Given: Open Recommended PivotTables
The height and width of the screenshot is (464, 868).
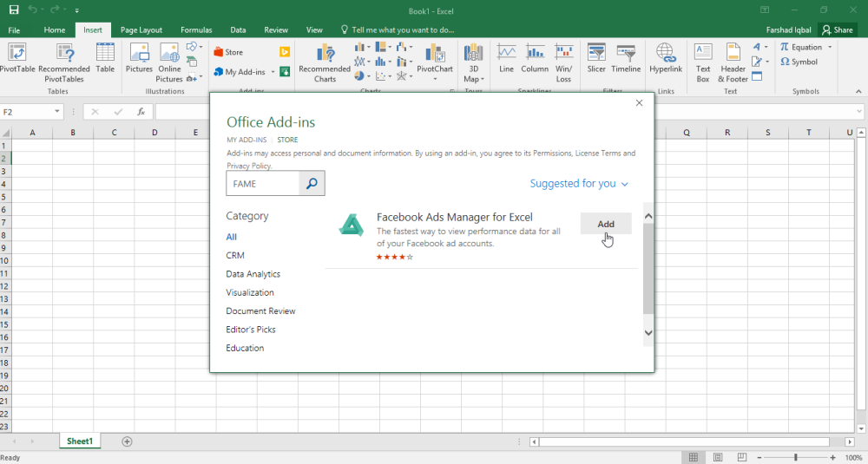Looking at the screenshot, I should click(64, 63).
